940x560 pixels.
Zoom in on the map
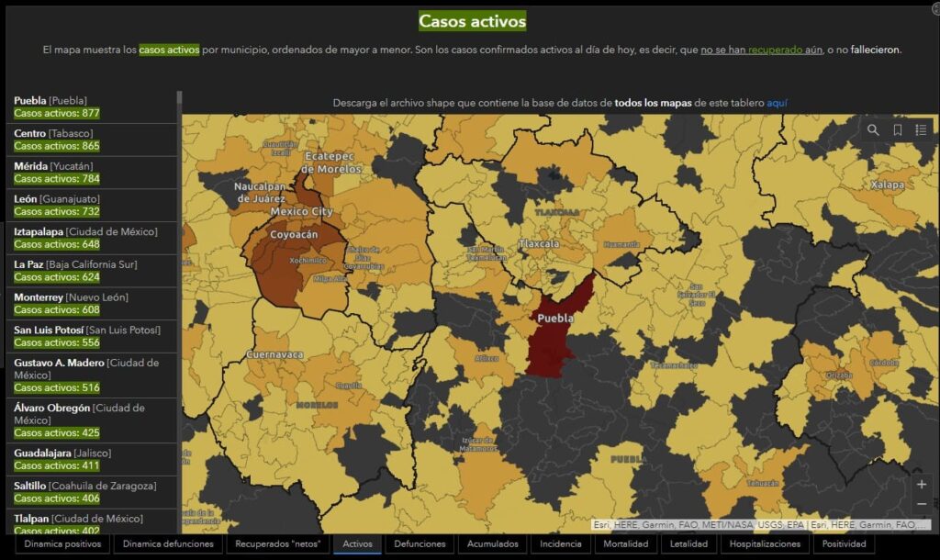point(921,484)
